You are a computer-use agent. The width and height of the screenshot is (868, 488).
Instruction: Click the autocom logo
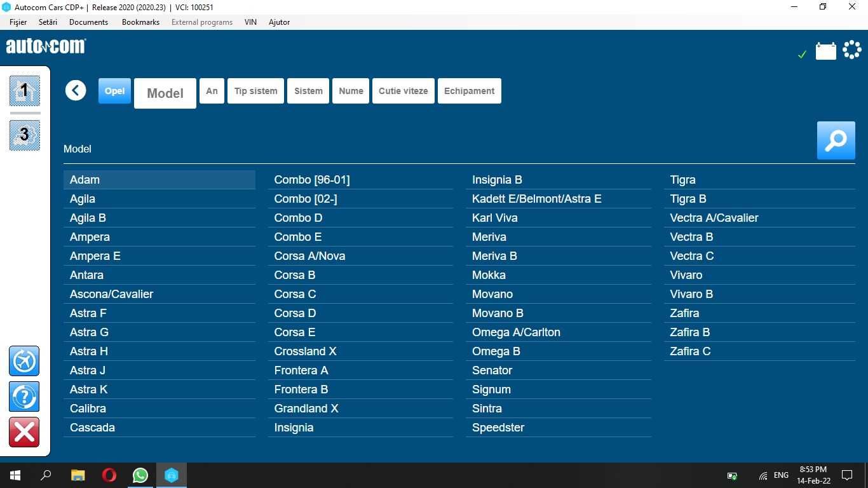(46, 46)
